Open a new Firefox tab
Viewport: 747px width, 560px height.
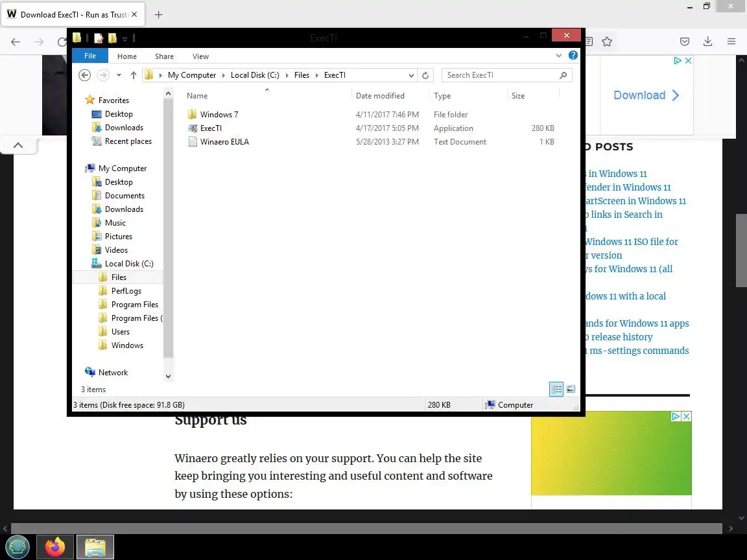tap(159, 15)
